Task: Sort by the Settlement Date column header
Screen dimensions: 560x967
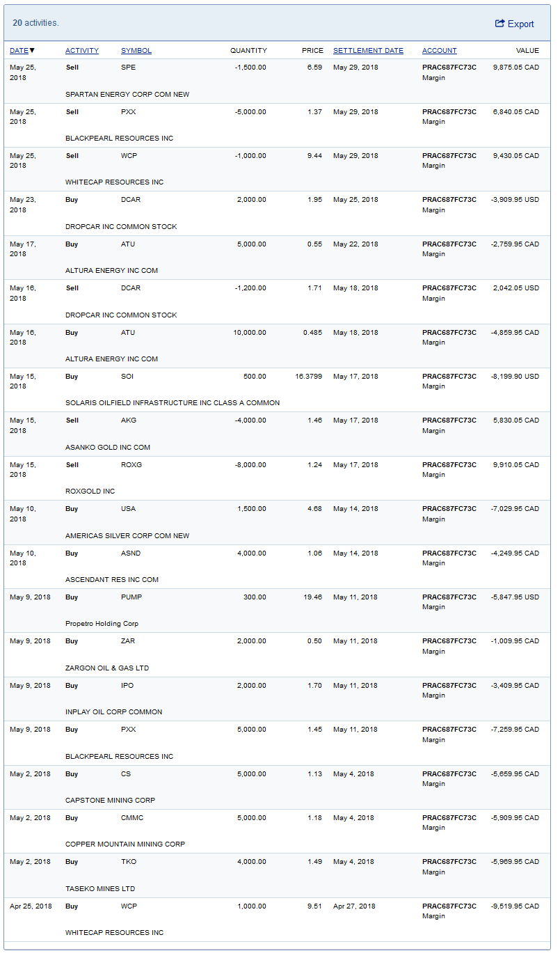Action: tap(368, 51)
